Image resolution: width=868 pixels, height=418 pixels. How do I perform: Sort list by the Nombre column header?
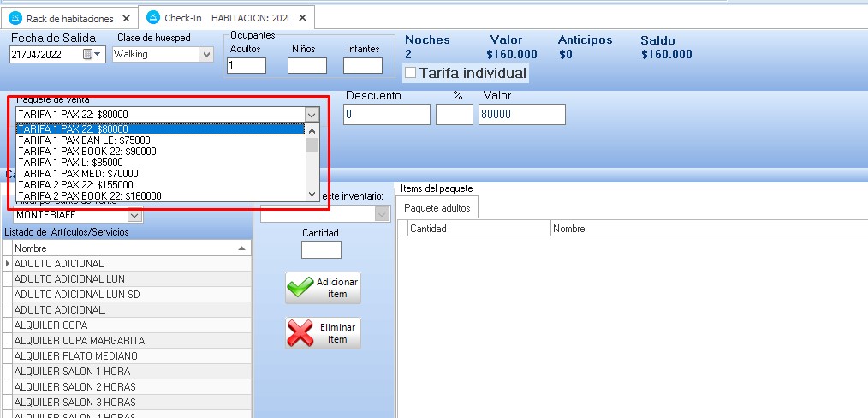click(128, 248)
